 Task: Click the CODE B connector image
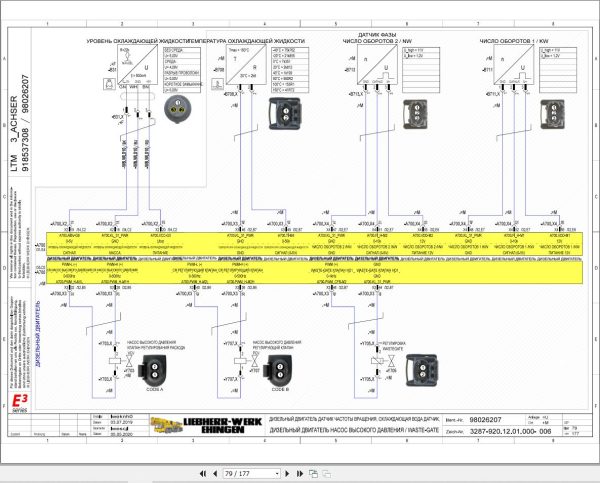278,371
